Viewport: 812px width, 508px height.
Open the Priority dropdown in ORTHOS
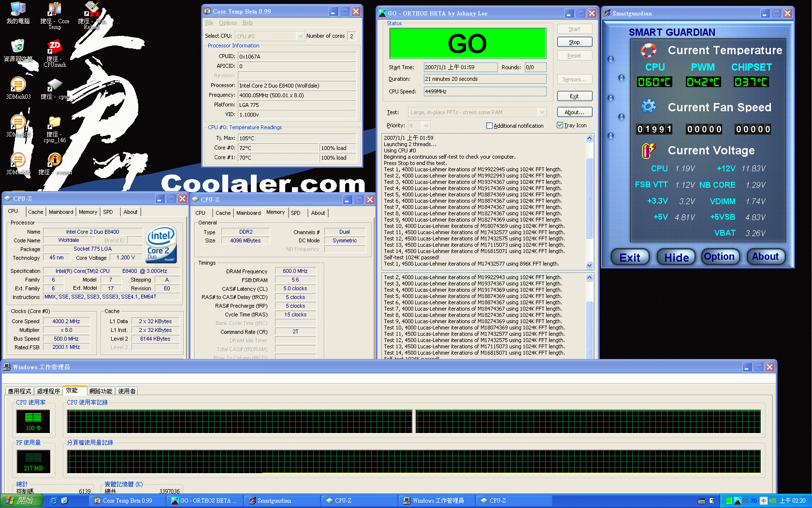coord(419,126)
